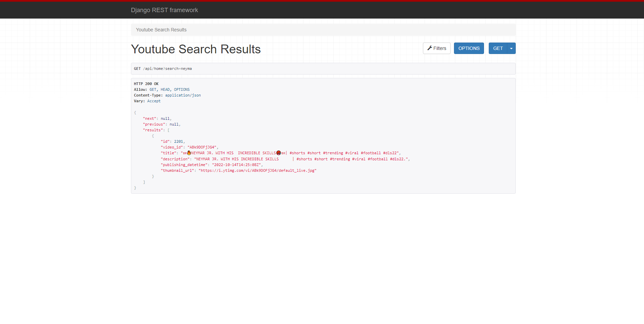Click the HEAD link in the Allow header
The image size is (644, 324).
click(x=165, y=89)
